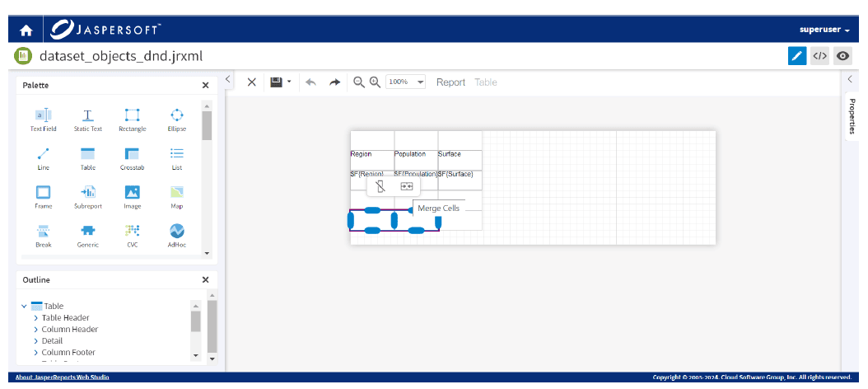
Task: Select the Rectangle palette element
Action: (133, 120)
